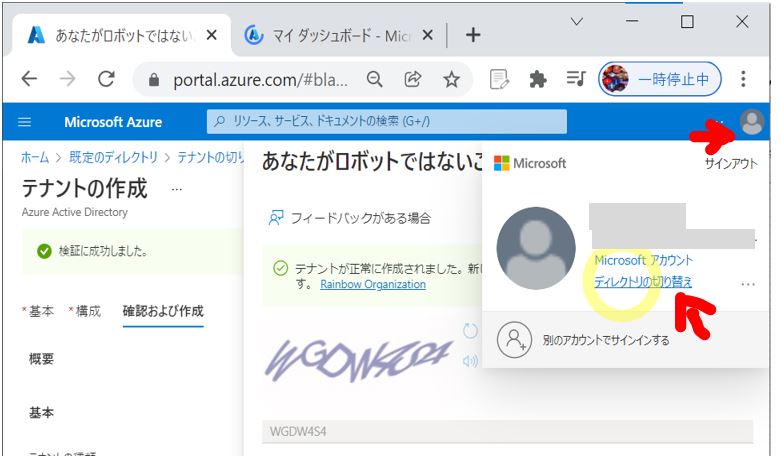779x461 pixels.
Task: Open the reading list note icon
Action: [499, 79]
